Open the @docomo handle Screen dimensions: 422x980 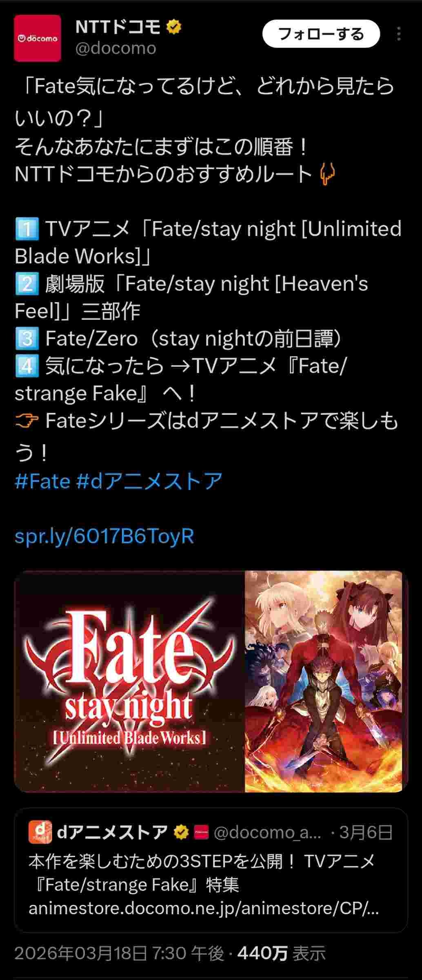point(116,48)
